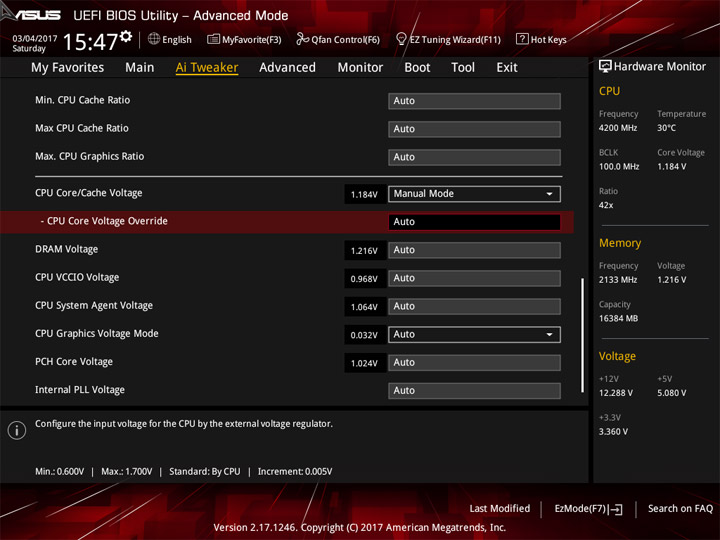720x540 pixels.
Task: Click the CPU VCCIO 0.968V readout
Action: [x=364, y=279]
